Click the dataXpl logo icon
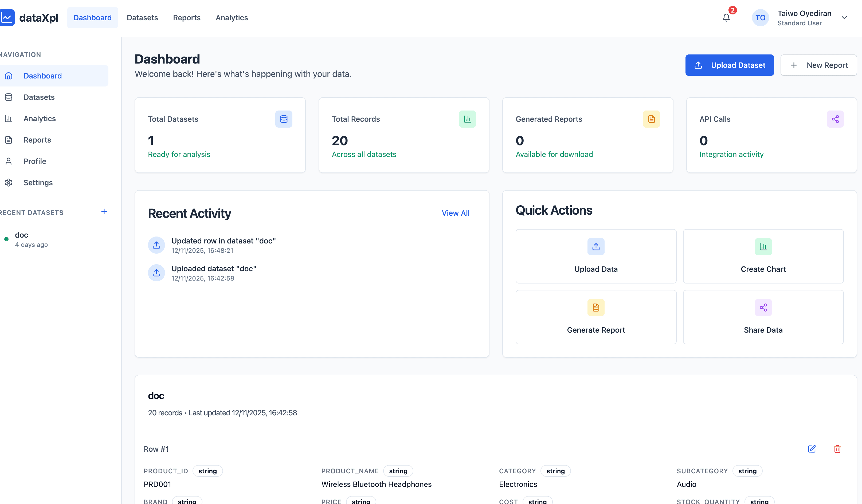This screenshot has height=504, width=862. [7, 17]
